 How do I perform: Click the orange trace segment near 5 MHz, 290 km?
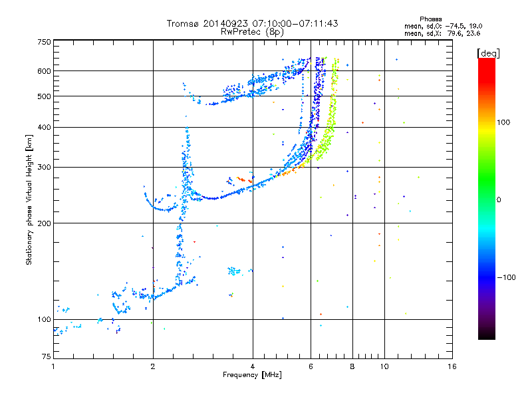coord(289,172)
